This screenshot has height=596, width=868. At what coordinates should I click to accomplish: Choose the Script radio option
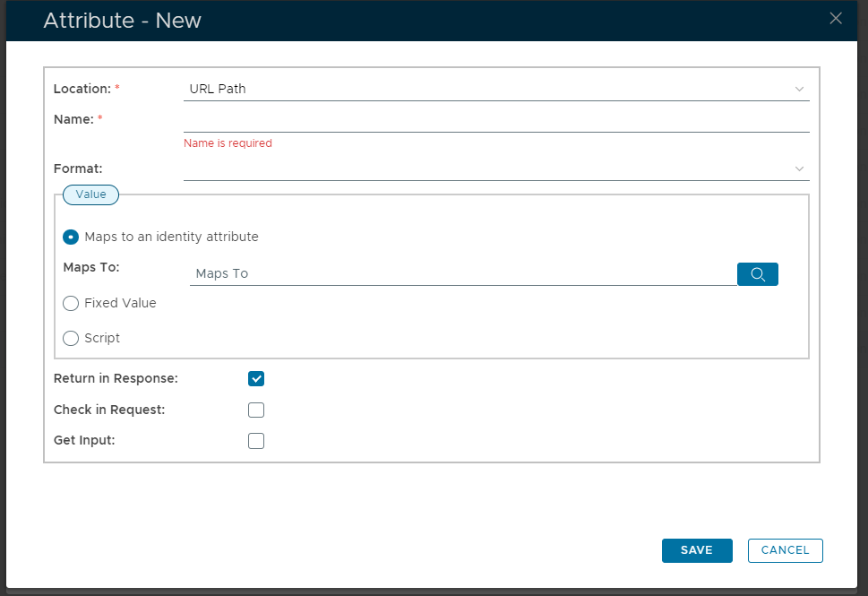point(71,339)
